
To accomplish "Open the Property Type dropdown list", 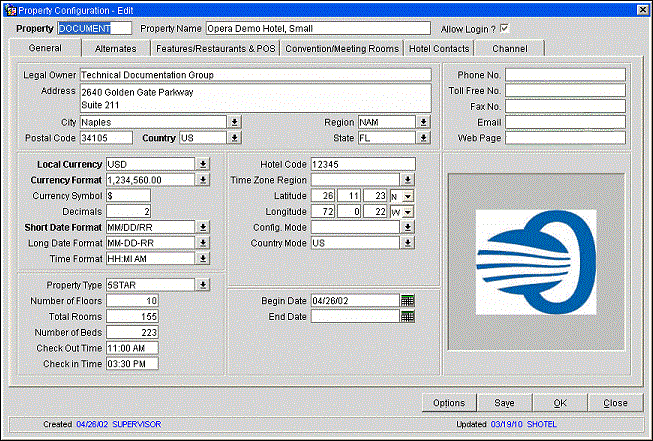I will tap(202, 284).
